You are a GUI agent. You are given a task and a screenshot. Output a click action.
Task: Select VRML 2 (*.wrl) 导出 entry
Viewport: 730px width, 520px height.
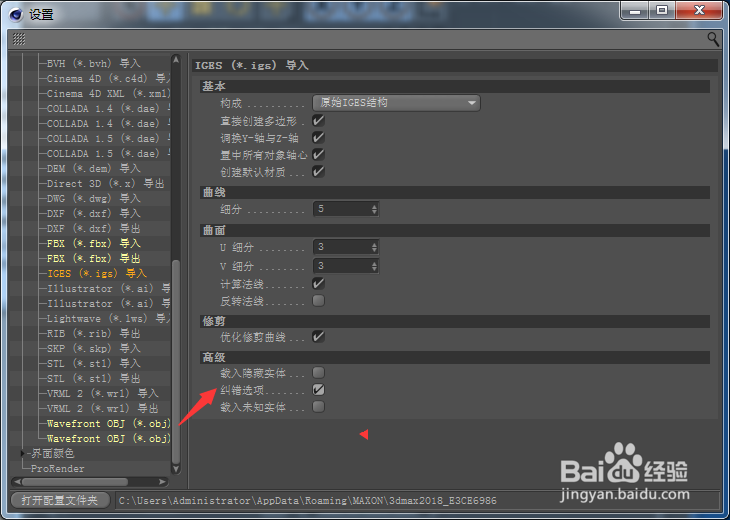pos(102,408)
